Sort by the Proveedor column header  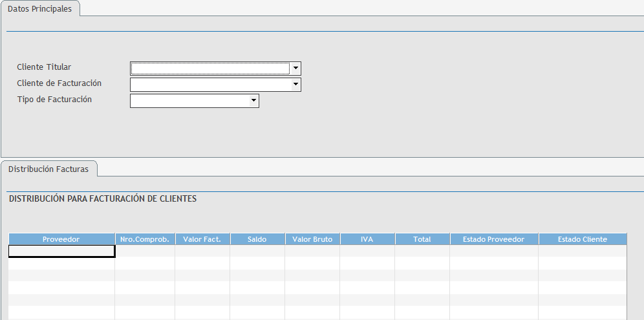61,239
